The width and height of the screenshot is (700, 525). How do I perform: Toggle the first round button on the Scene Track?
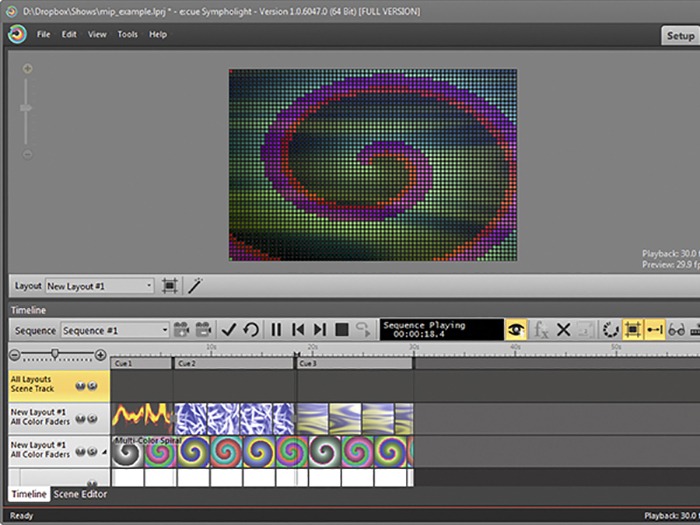(x=79, y=385)
